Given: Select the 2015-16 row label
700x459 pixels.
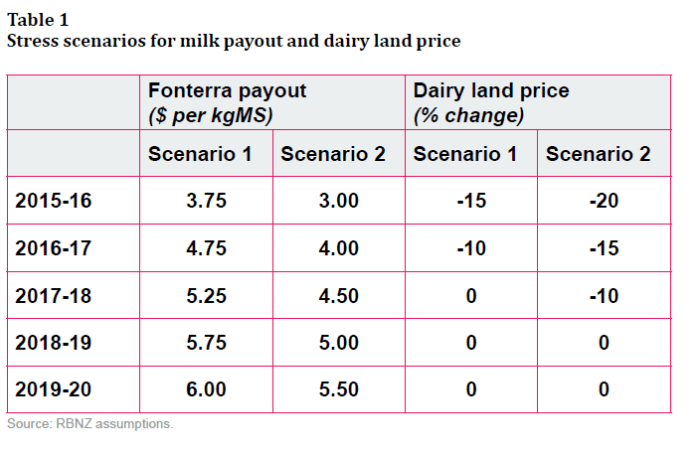Looking at the screenshot, I should [x=53, y=201].
